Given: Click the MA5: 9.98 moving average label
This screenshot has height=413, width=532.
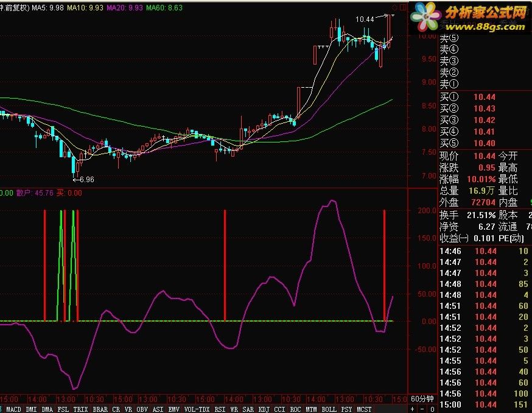Looking at the screenshot, I should tap(47, 7).
